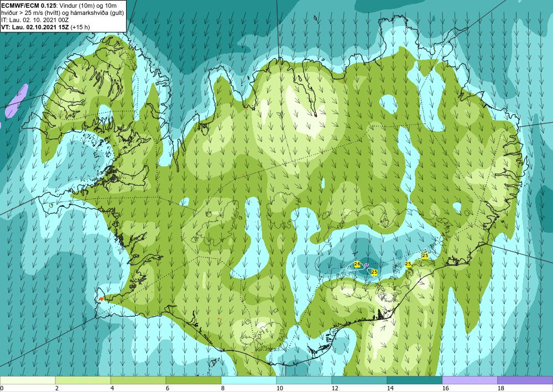553x392 pixels.
Task: Click the legend value "12"
Action: [x=335, y=388]
